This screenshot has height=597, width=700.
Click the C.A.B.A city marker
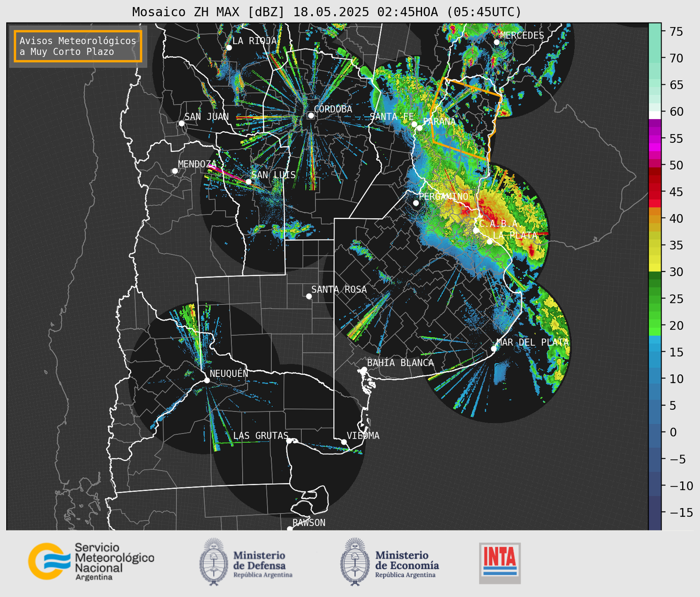pyautogui.click(x=476, y=230)
